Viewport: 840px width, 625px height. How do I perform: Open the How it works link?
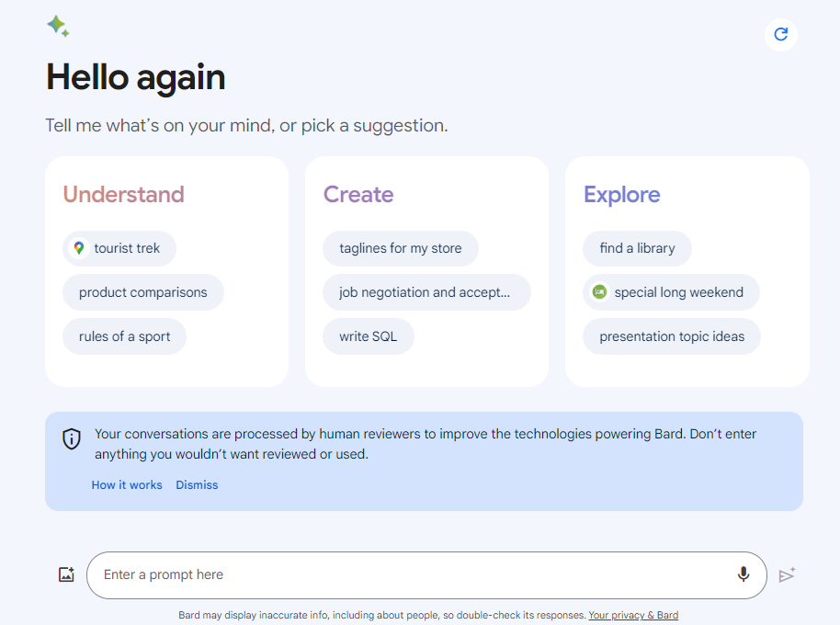tap(127, 484)
